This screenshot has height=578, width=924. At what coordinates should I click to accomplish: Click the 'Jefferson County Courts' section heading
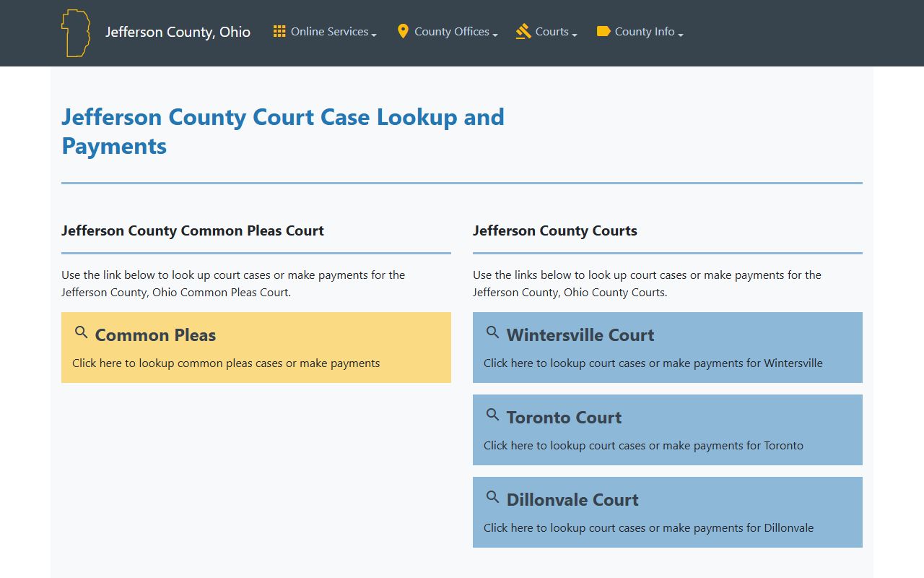click(x=555, y=231)
